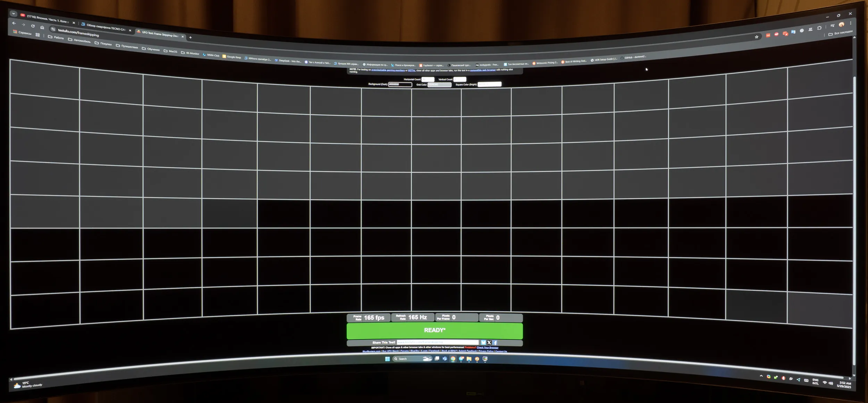Image resolution: width=868 pixels, height=403 pixels.
Task: Share the test via Facebook icon
Action: (x=495, y=343)
